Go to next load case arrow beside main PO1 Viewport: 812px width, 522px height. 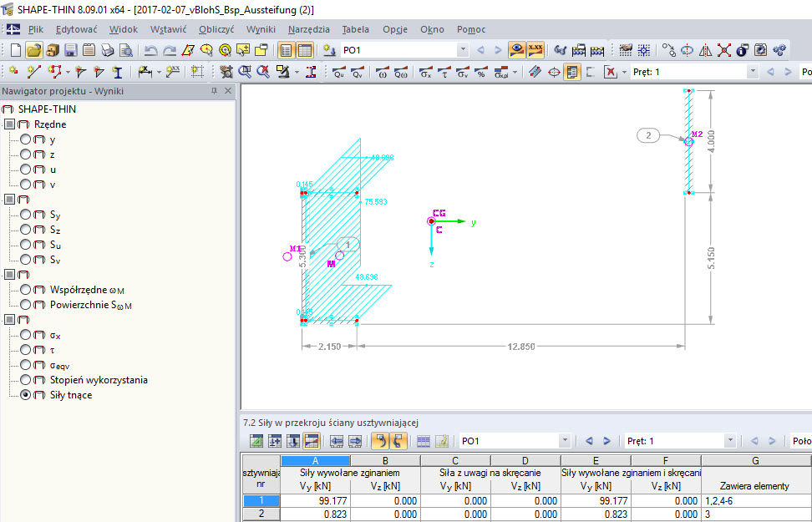click(x=498, y=50)
